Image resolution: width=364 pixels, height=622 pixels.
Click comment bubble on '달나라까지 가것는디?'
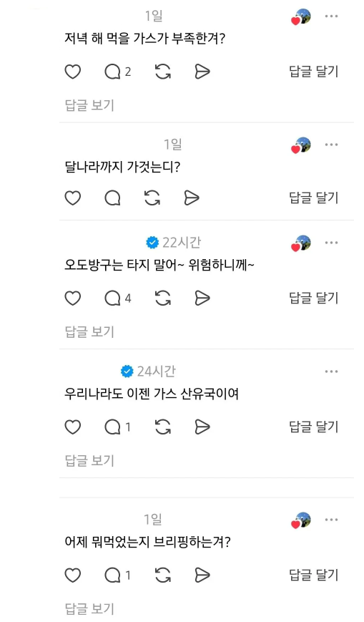pyautogui.click(x=112, y=198)
